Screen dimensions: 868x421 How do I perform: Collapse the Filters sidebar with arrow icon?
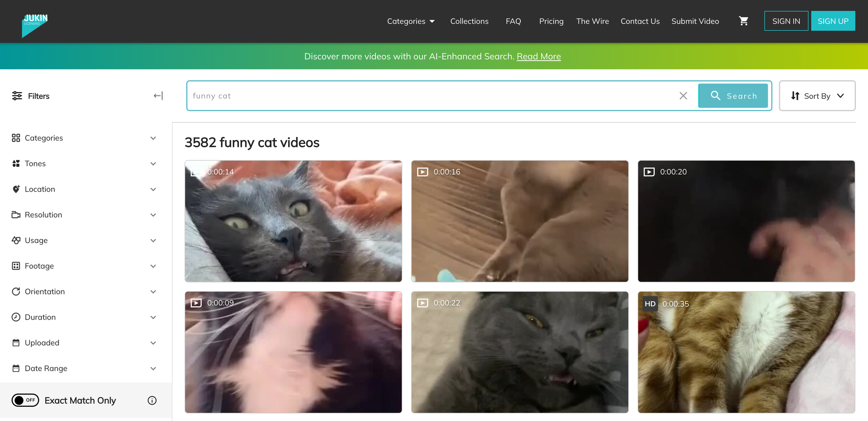pyautogui.click(x=158, y=96)
